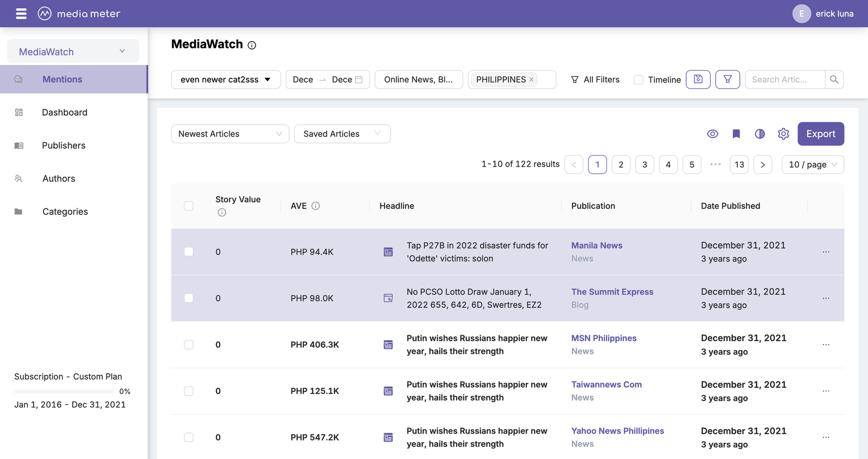
Task: Enable the Timeline checkbox
Action: tap(639, 80)
